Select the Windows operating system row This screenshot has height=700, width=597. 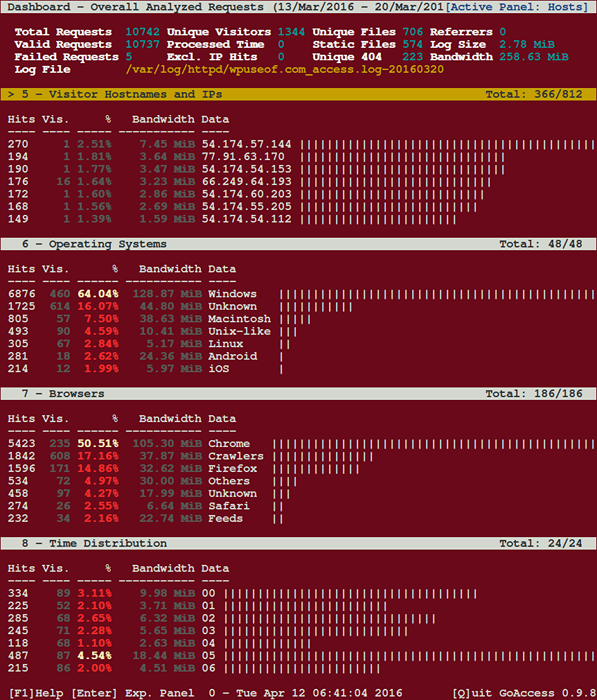[x=298, y=294]
